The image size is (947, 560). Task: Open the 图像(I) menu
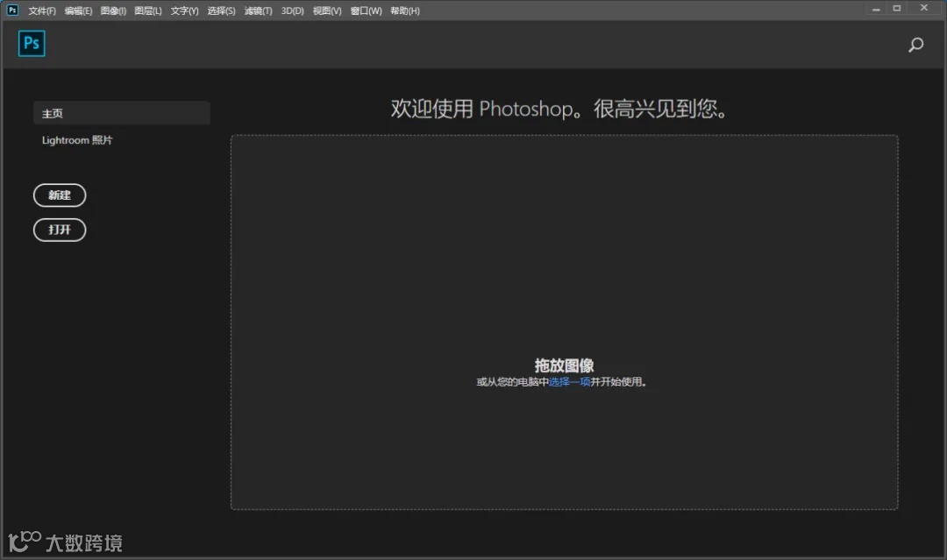click(x=113, y=11)
